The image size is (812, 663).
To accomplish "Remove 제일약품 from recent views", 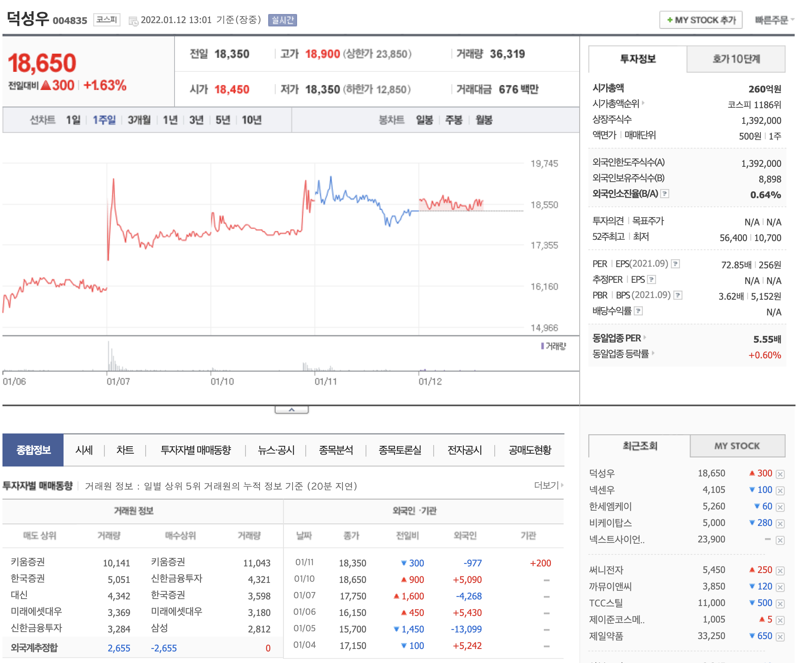I will pos(780,637).
